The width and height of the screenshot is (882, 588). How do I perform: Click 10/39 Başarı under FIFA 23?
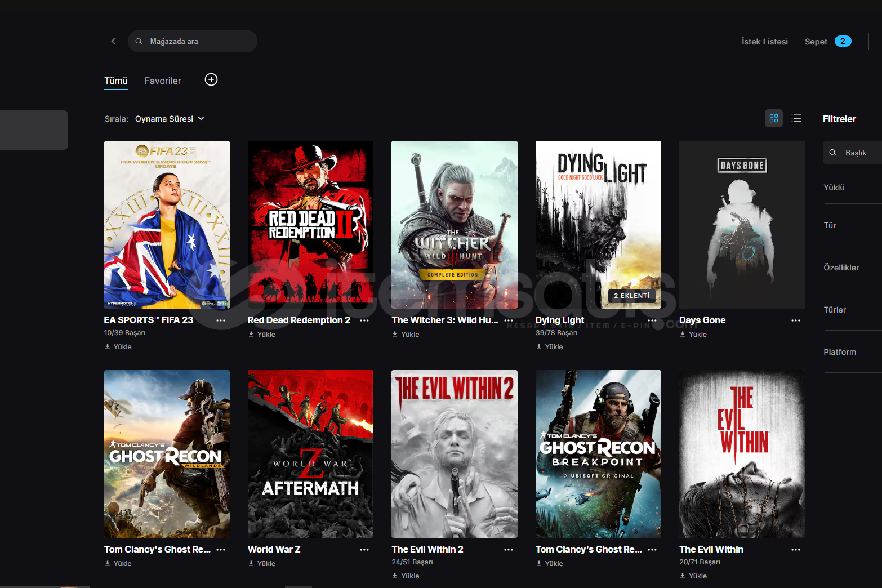coord(124,333)
